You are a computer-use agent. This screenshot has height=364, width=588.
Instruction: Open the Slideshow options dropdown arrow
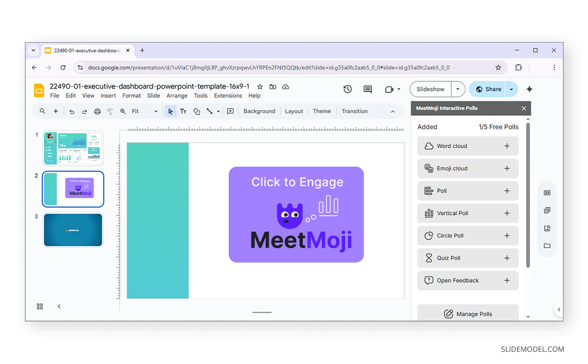[458, 89]
